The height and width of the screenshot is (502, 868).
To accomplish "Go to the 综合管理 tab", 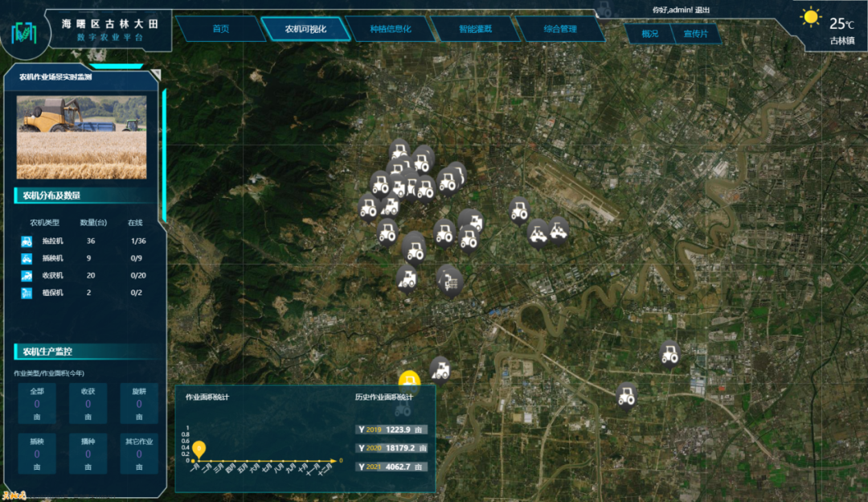I will coord(560,29).
